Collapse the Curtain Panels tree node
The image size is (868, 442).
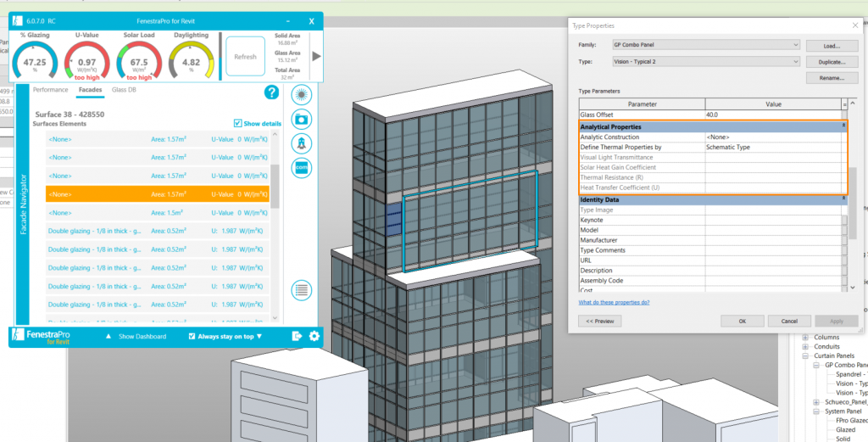pos(805,355)
